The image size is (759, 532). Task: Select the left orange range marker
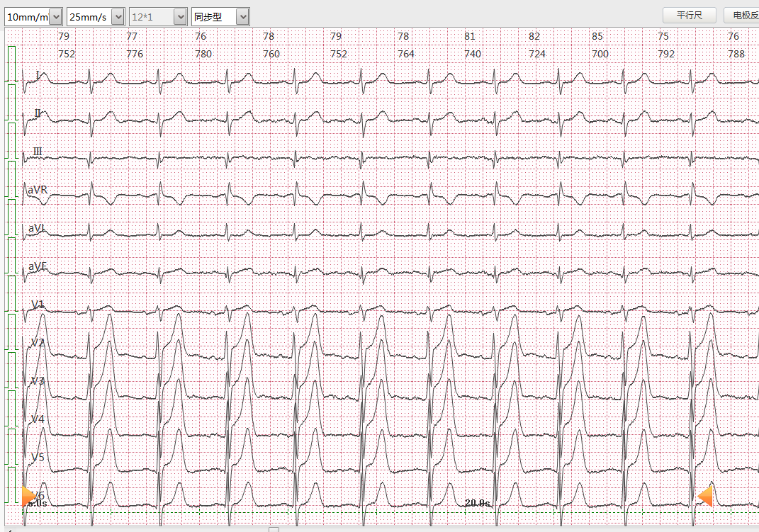click(x=28, y=497)
